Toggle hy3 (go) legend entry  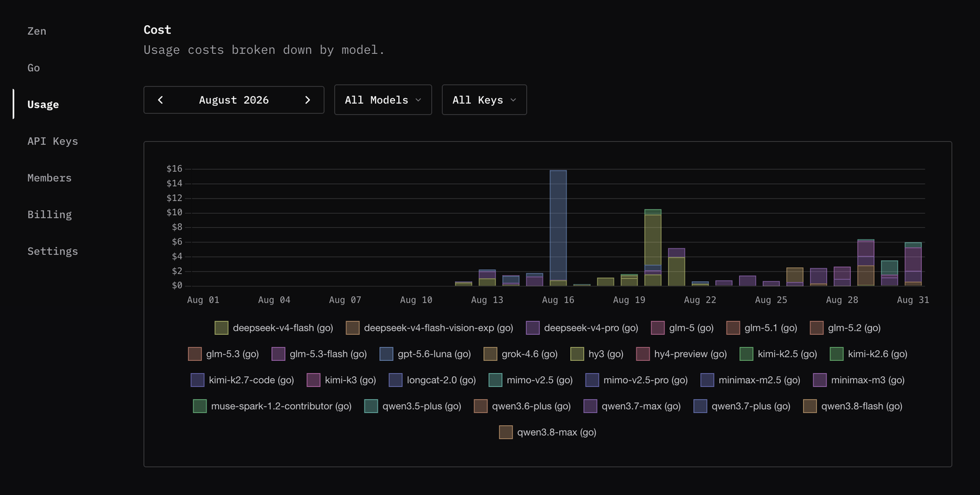click(597, 354)
